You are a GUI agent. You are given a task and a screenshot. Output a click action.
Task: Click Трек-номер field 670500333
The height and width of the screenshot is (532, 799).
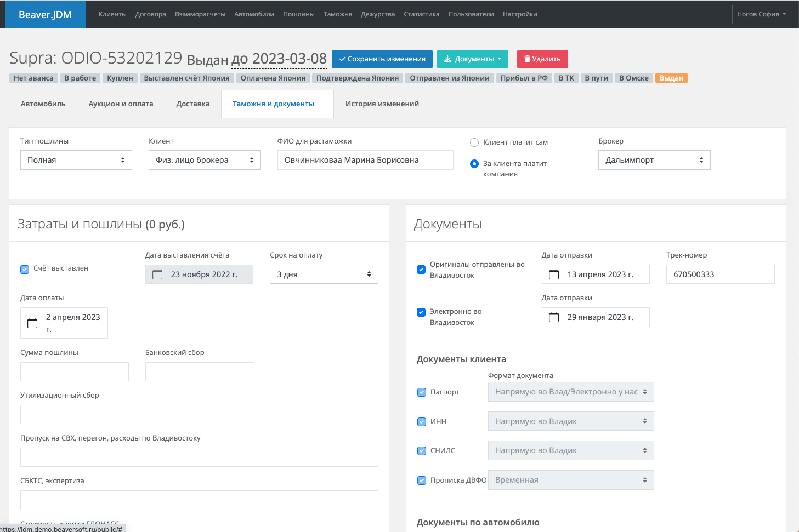(x=721, y=274)
